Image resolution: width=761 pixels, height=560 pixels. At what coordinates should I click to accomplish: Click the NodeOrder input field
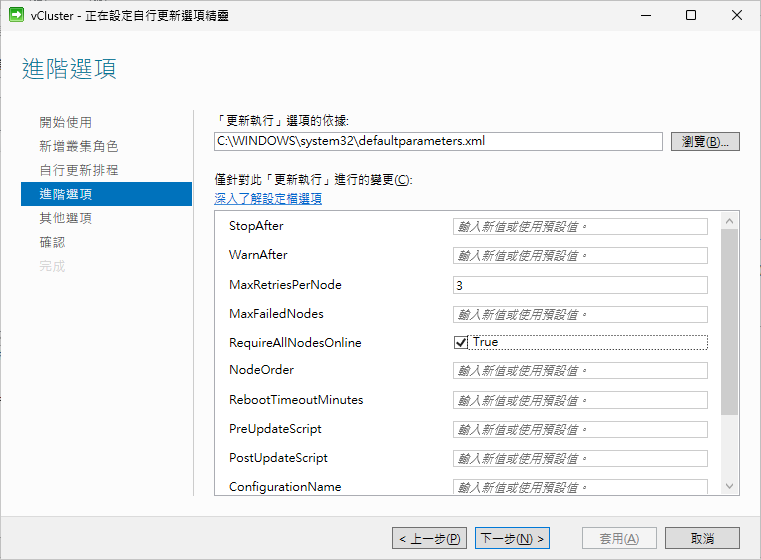click(580, 371)
